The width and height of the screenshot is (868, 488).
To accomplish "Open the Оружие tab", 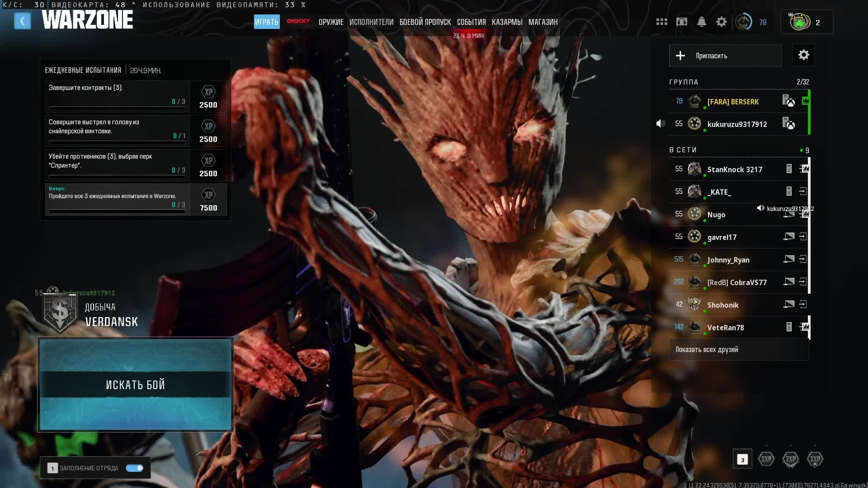I will [x=330, y=22].
